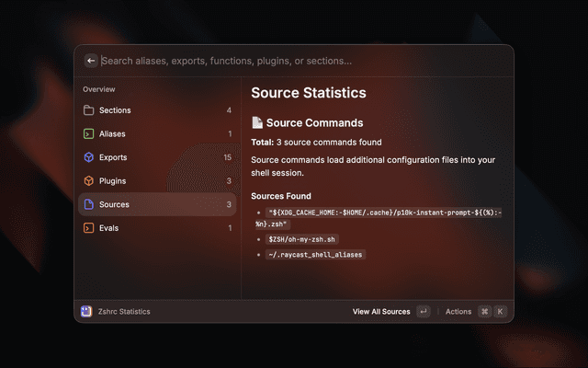Viewport: 588px width, 368px height.
Task: Click the Enter key badge
Action: [x=423, y=312]
